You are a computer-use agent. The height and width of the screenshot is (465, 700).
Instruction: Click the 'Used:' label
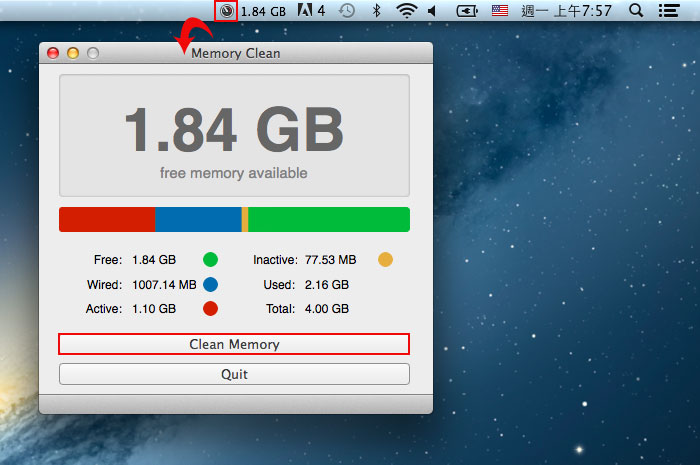click(279, 285)
